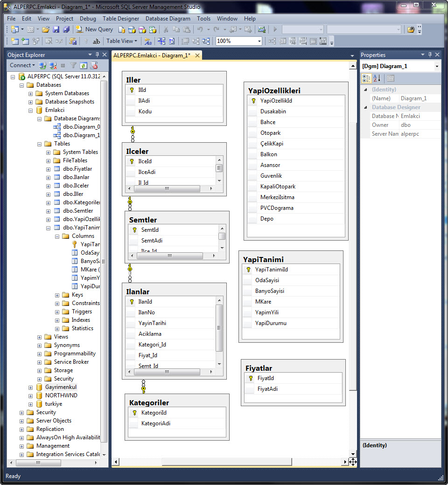
Task: Select Server Objects folder
Action: 54,421
